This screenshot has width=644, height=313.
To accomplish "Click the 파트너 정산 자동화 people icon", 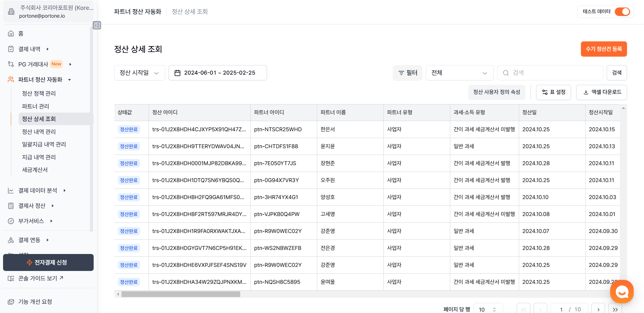I will tap(11, 79).
